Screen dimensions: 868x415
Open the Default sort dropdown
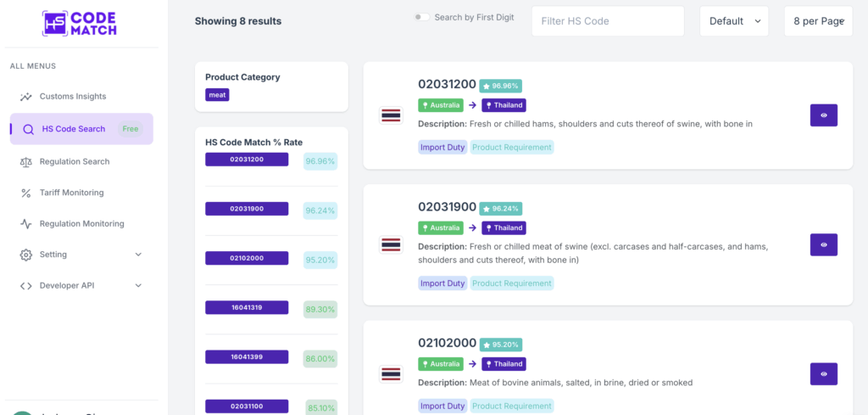click(734, 21)
